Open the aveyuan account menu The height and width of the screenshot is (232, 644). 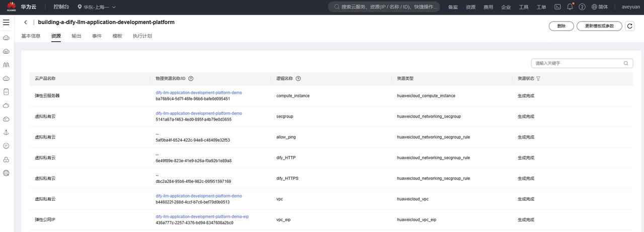point(630,7)
